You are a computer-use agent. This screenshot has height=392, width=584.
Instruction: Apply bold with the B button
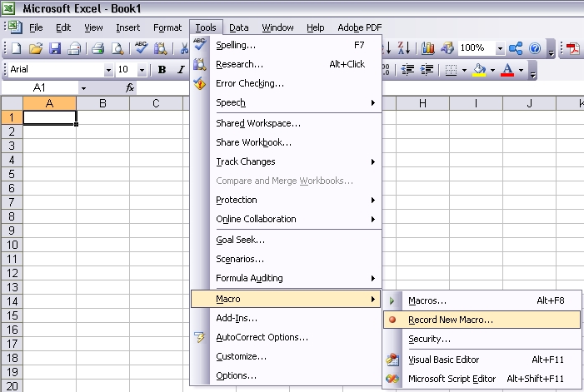pyautogui.click(x=162, y=70)
